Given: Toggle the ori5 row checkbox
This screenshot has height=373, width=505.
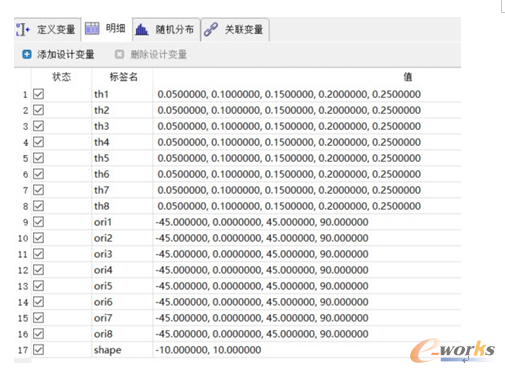Looking at the screenshot, I should [x=38, y=286].
